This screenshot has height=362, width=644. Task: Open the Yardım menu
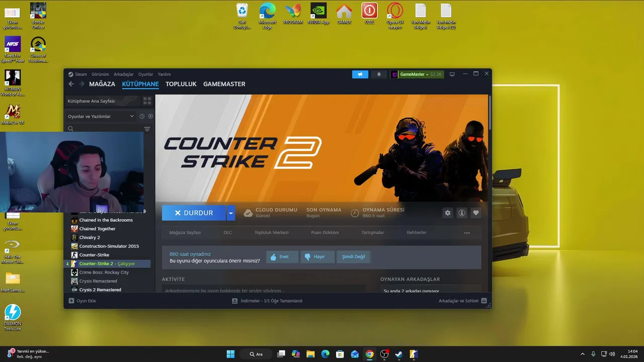point(164,74)
